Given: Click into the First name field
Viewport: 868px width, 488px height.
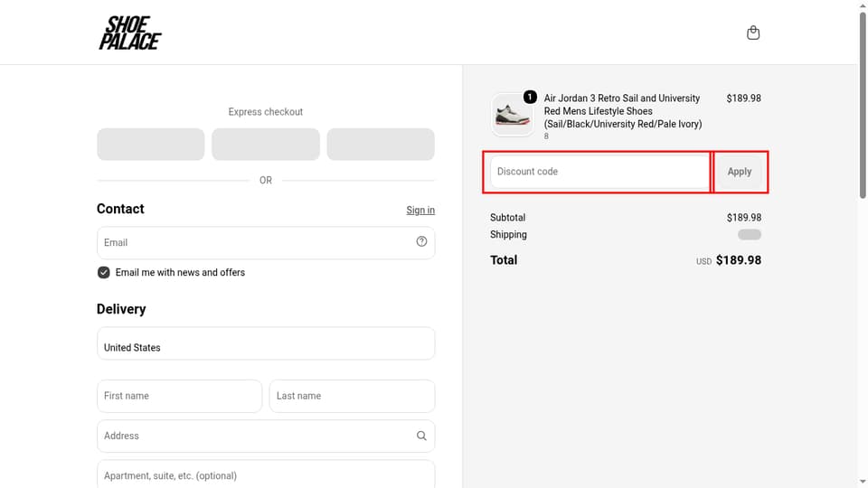Looking at the screenshot, I should 179,396.
